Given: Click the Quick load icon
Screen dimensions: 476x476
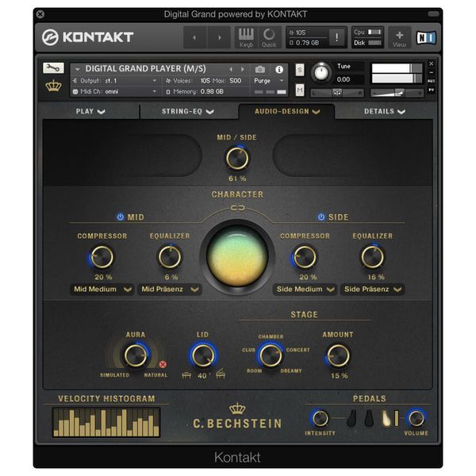Looking at the screenshot, I should [x=269, y=36].
